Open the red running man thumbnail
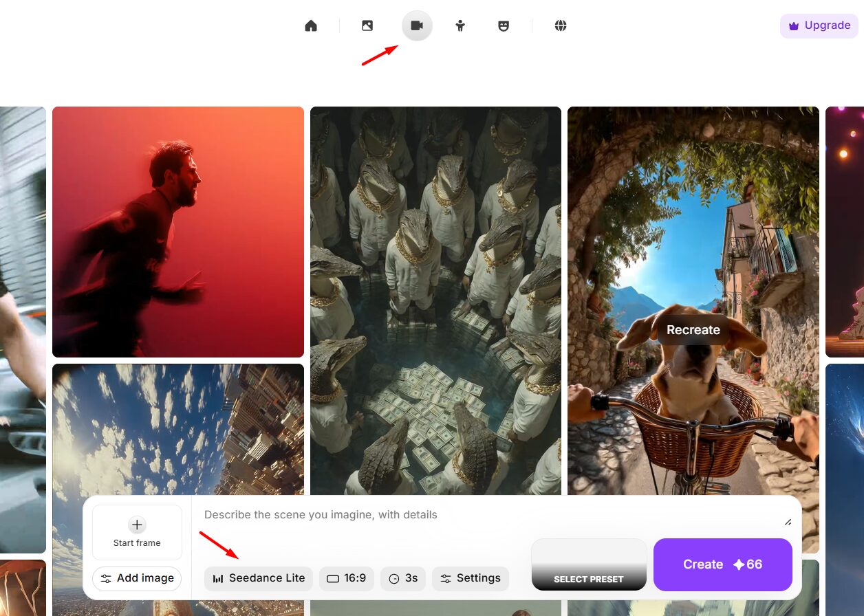864x616 pixels. point(178,232)
